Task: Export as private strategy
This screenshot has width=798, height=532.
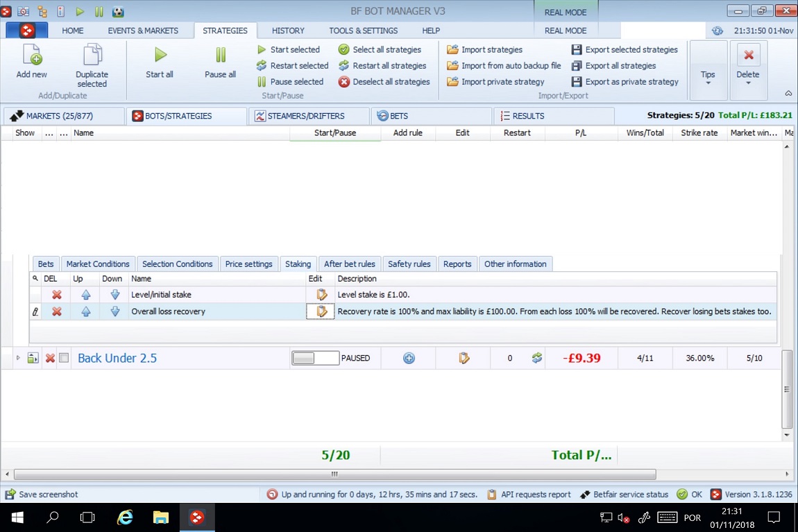Action: coord(625,81)
